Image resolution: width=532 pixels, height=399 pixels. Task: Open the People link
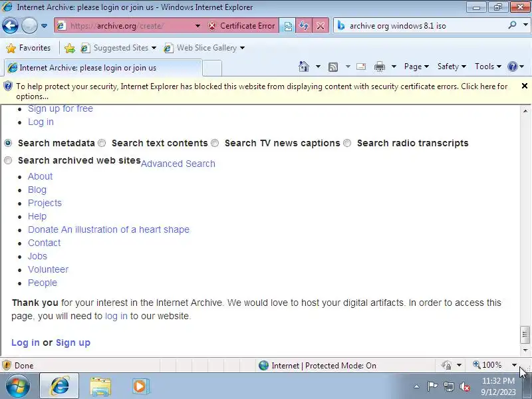[43, 283]
